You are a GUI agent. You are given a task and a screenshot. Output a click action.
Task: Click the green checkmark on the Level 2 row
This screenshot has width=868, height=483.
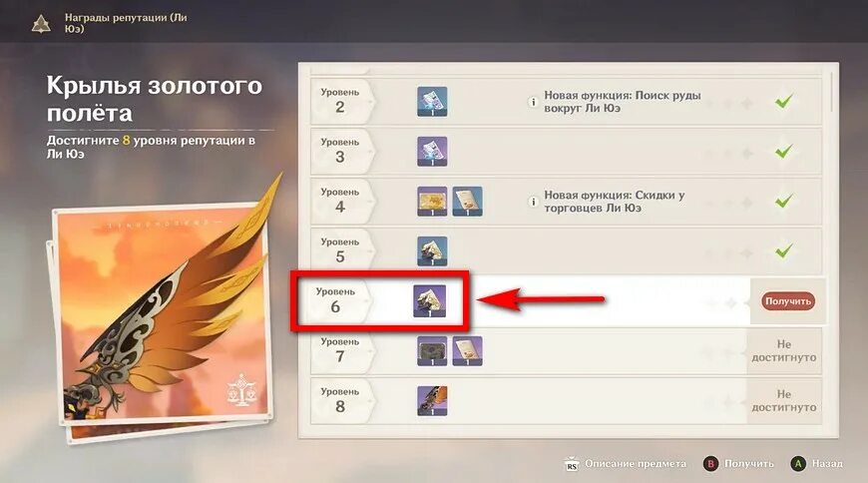tap(783, 102)
